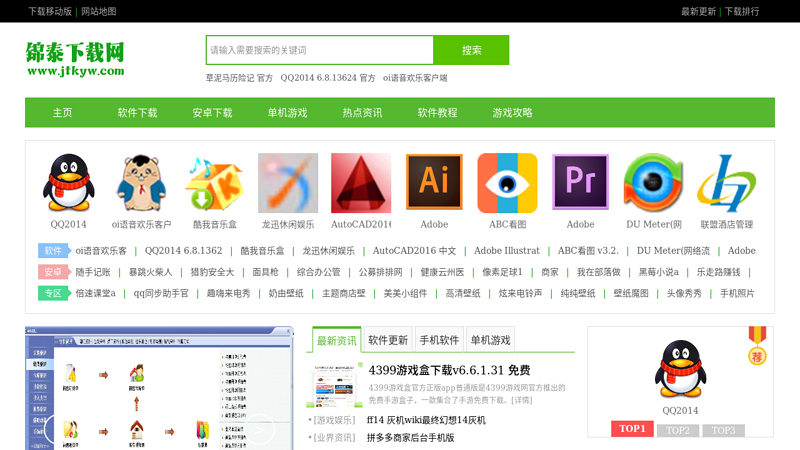Click the 软件 category tag
The image size is (800, 450).
(53, 251)
